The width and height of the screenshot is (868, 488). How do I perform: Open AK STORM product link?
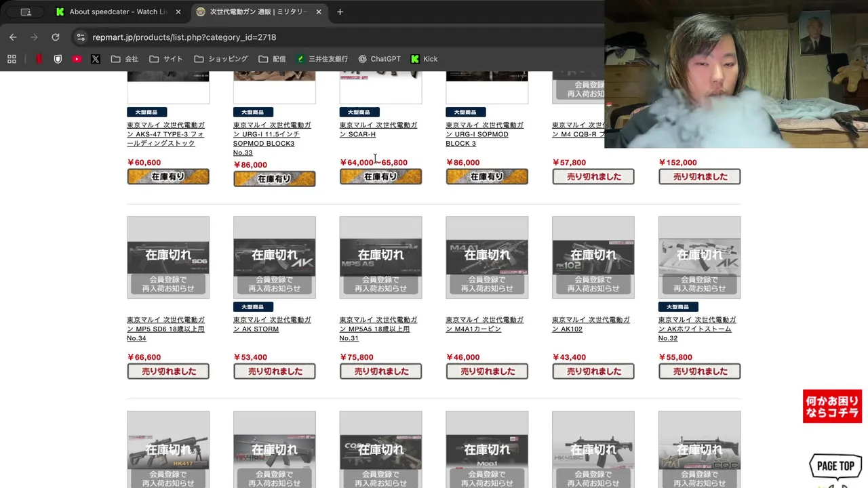(273, 324)
